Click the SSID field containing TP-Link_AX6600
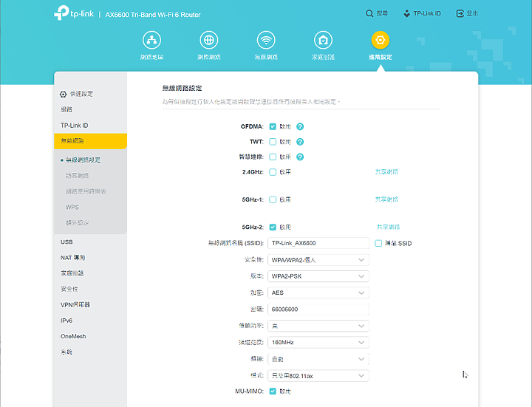Image resolution: width=532 pixels, height=407 pixels. coord(318,243)
